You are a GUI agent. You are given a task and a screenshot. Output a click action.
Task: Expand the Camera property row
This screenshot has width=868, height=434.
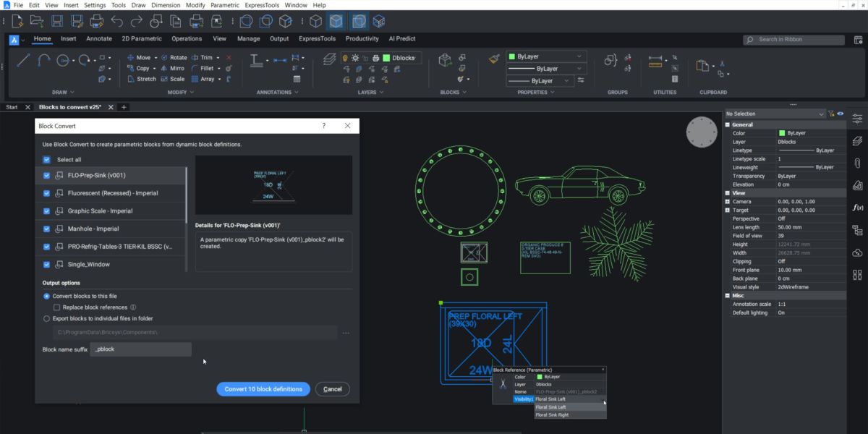pyautogui.click(x=728, y=202)
